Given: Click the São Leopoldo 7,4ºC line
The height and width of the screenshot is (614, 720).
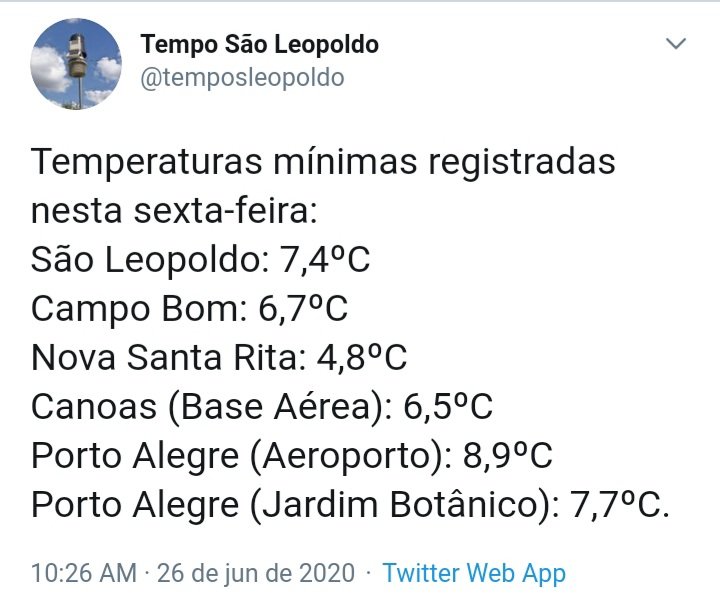Looking at the screenshot, I should (x=200, y=259).
